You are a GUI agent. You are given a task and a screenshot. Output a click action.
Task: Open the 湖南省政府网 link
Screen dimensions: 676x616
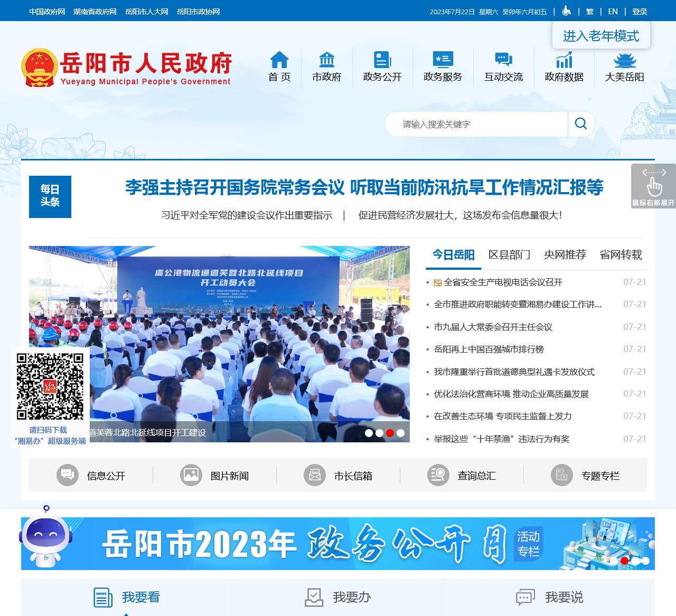click(95, 12)
